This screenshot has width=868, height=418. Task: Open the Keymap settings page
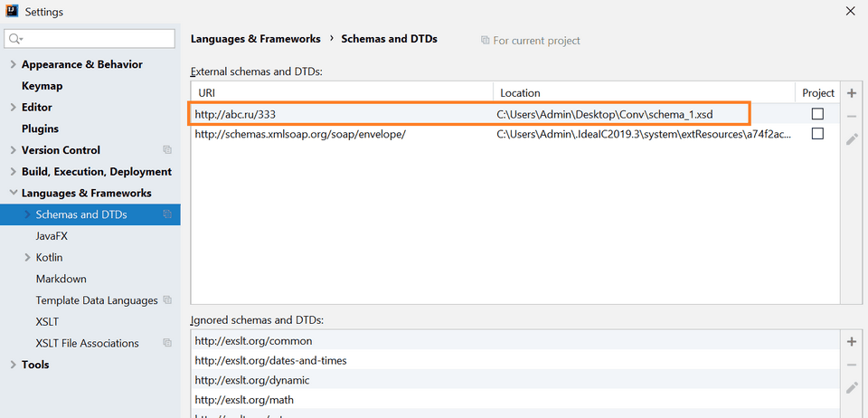[x=42, y=86]
